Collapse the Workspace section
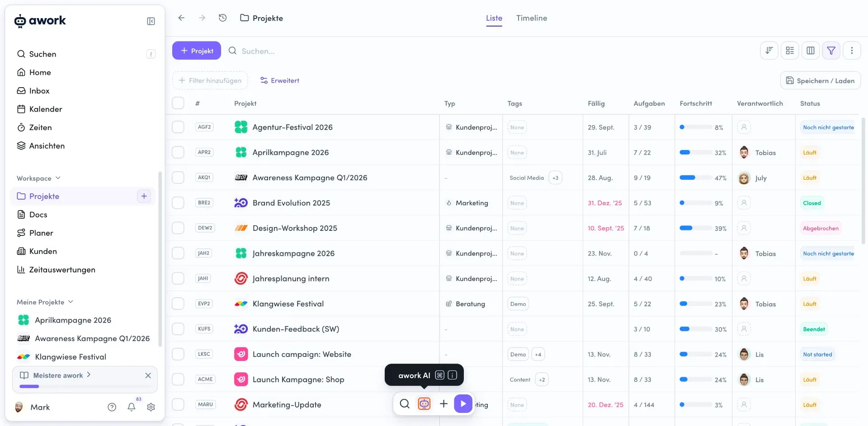 click(38, 178)
